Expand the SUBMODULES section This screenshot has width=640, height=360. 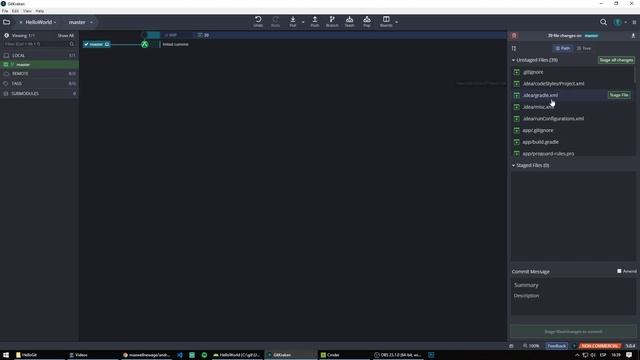39,93
